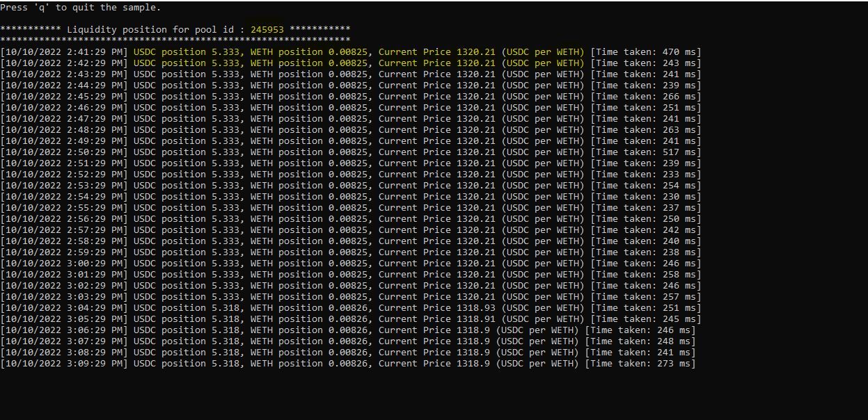Click the 2:49:29 PM timestamp
The image size is (868, 420).
point(64,141)
